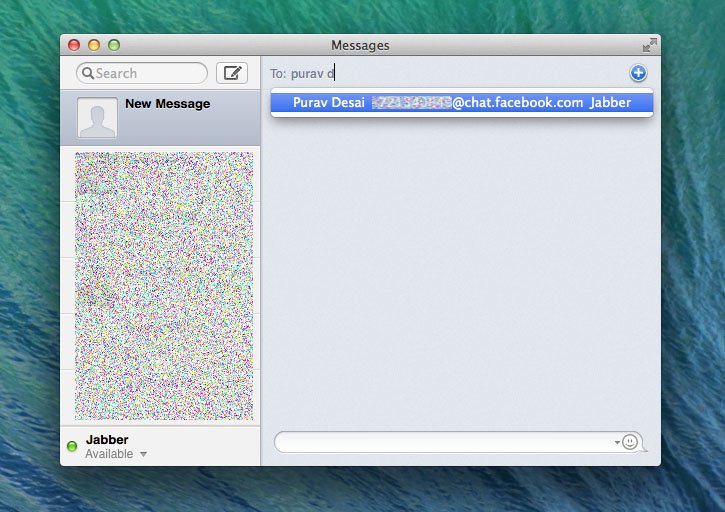
Task: Minimize Messages with the yellow button
Action: point(94,45)
